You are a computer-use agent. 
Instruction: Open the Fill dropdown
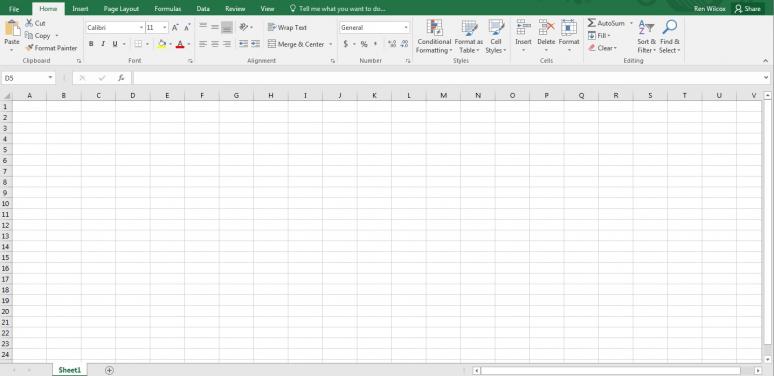click(599, 36)
